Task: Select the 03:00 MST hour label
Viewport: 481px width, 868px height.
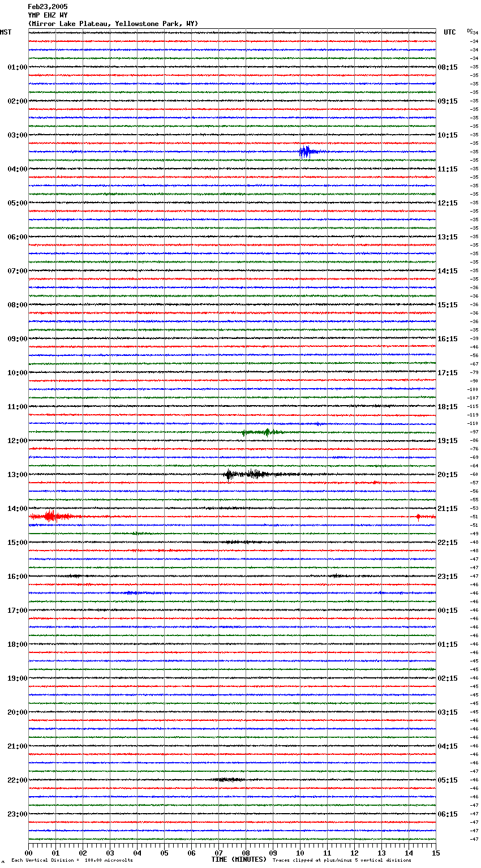Action: tap(18, 135)
